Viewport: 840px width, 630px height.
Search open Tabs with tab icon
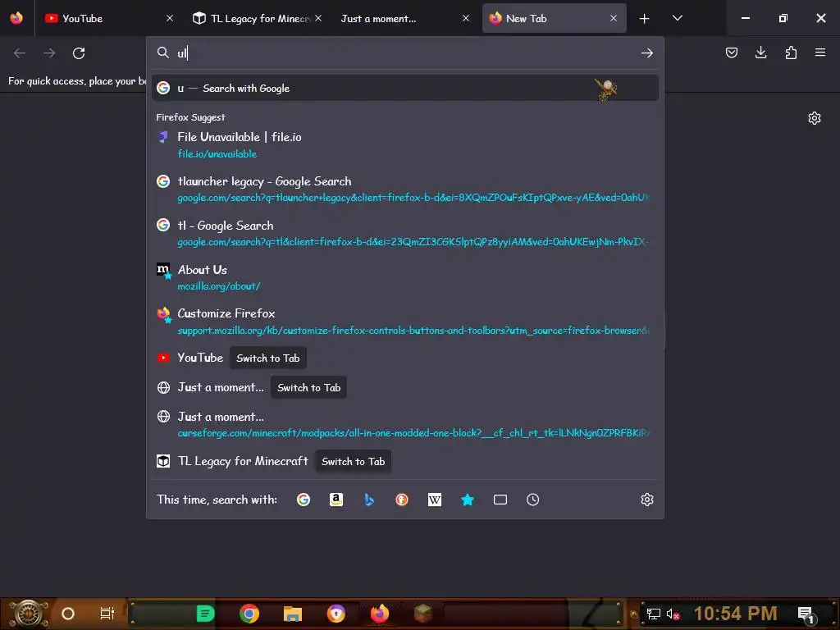500,500
